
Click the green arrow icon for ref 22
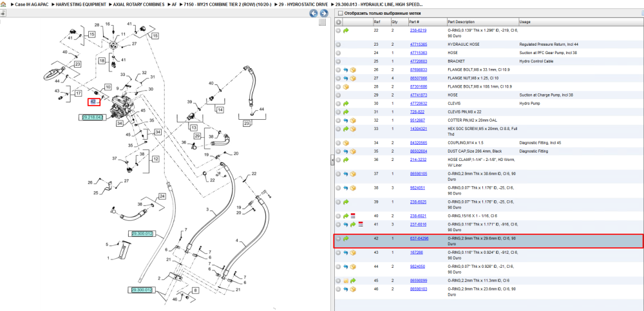coord(346,30)
